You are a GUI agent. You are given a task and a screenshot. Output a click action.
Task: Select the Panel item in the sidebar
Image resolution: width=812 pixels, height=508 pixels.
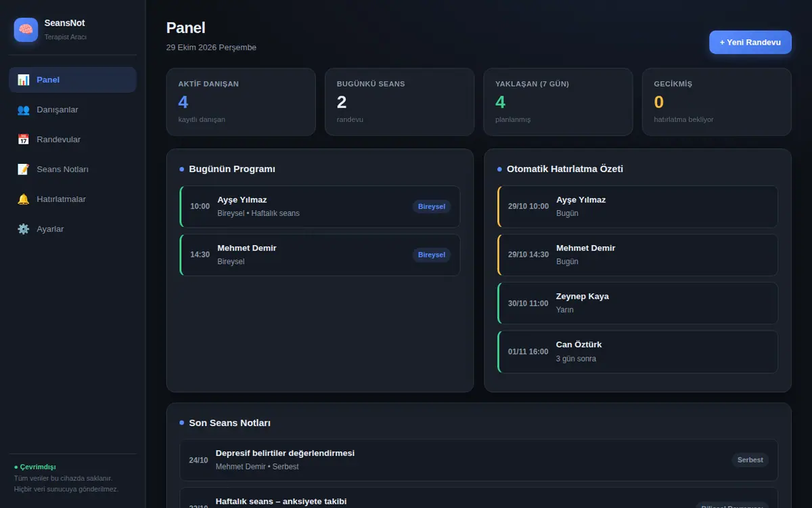[72, 80]
